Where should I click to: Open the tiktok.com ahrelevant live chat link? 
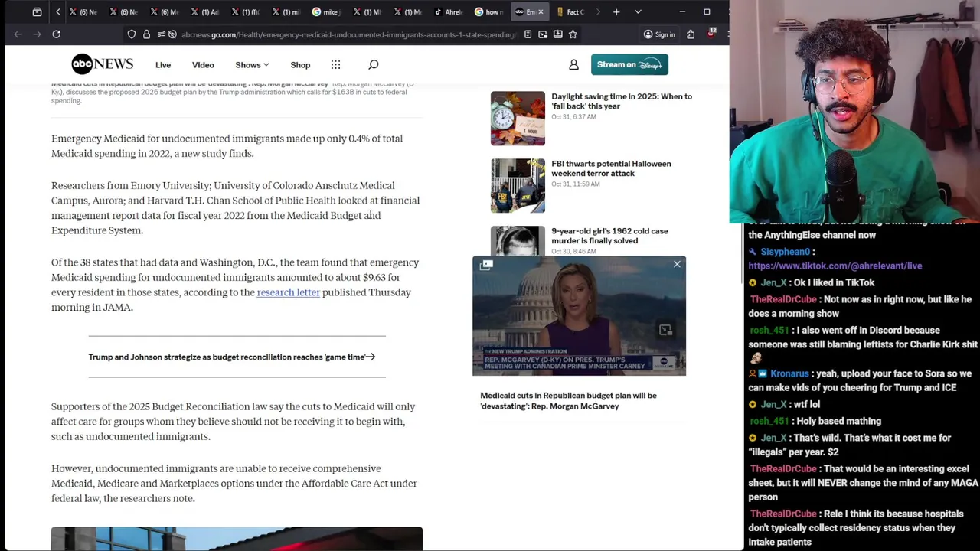tap(835, 266)
